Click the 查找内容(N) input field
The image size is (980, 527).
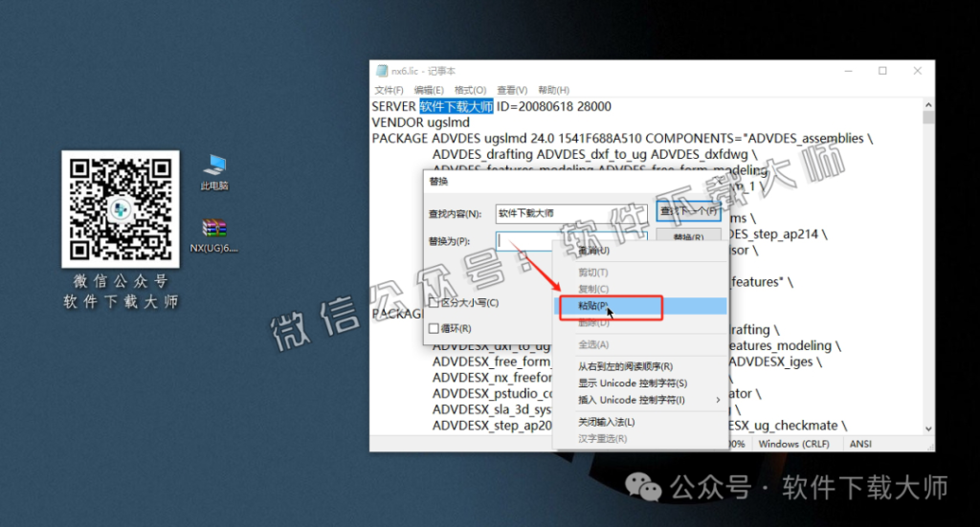(571, 213)
